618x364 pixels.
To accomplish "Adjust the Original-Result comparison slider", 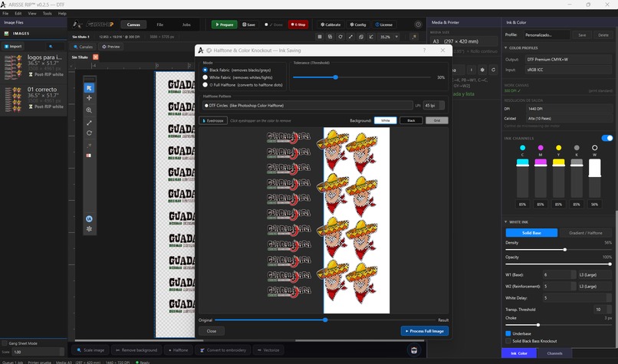I will (x=325, y=320).
